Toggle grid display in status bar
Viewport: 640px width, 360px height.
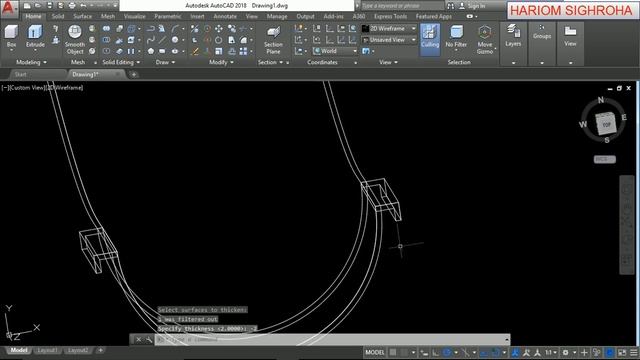pyautogui.click(x=393, y=352)
